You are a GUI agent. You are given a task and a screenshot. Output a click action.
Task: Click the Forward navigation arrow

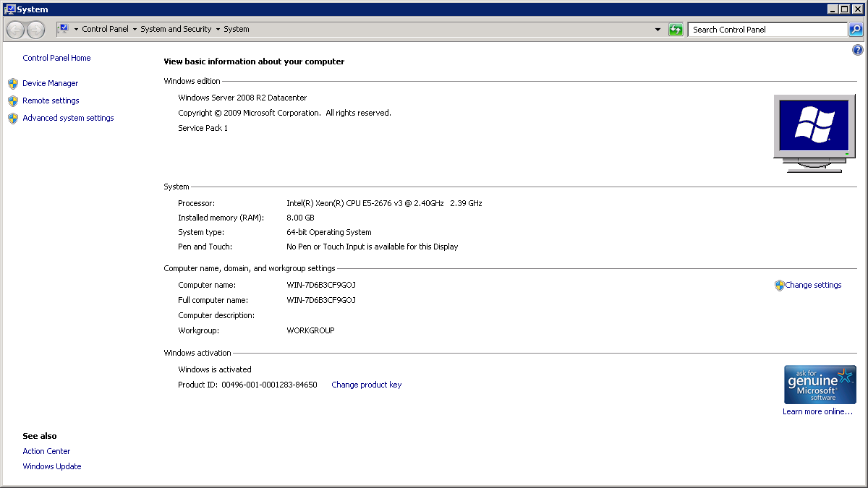[x=35, y=30]
